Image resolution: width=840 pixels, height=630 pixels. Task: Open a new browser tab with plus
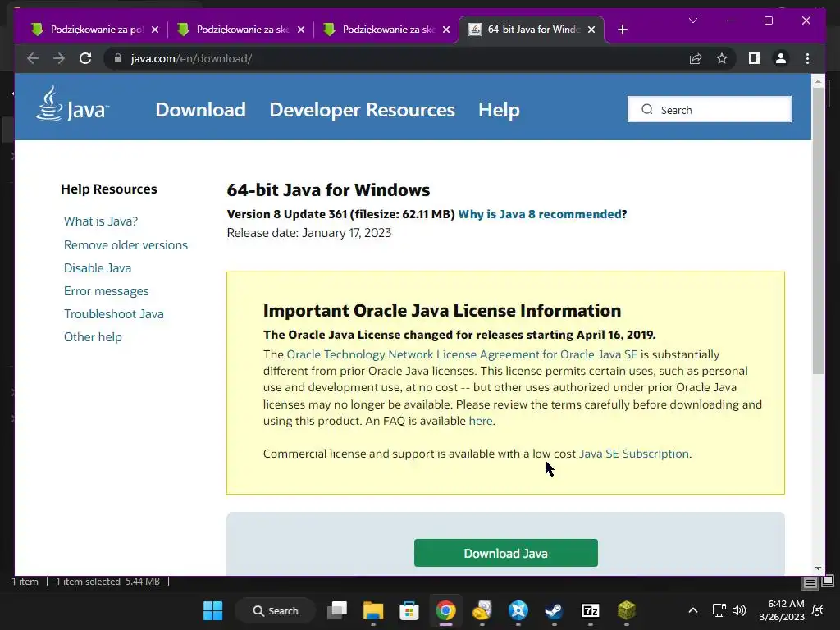[x=622, y=30]
